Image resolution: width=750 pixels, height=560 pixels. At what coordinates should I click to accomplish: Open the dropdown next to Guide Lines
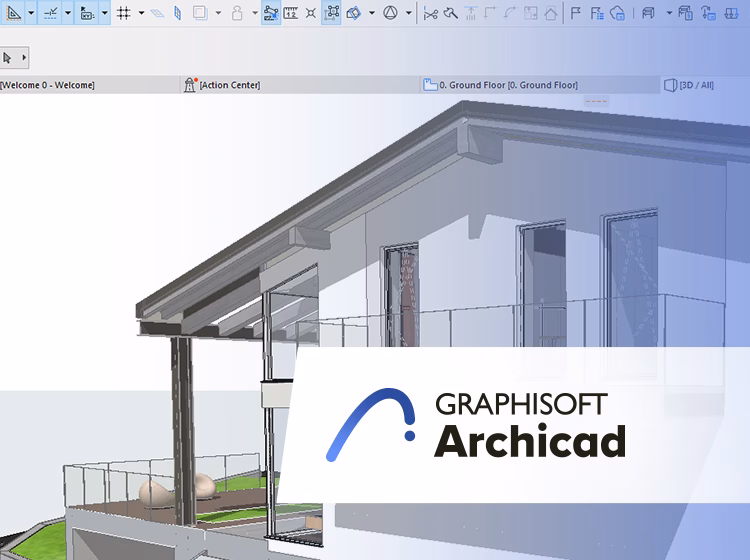tap(32, 13)
